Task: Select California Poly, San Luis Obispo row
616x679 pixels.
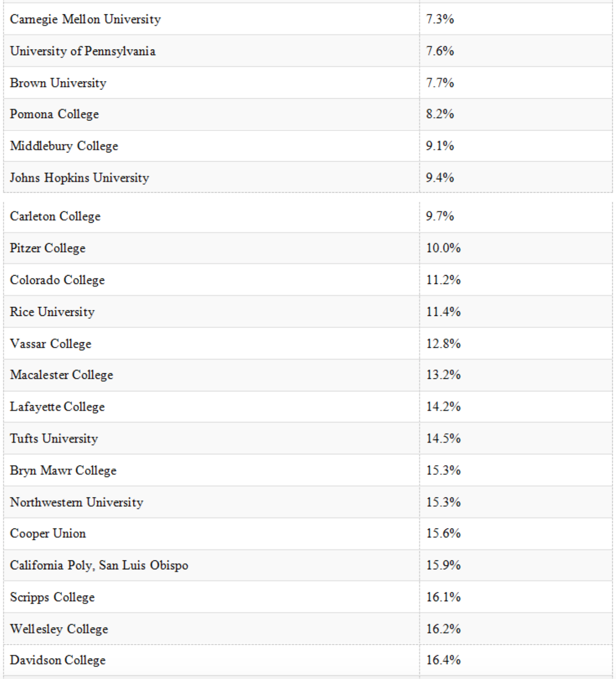Action: click(99, 566)
